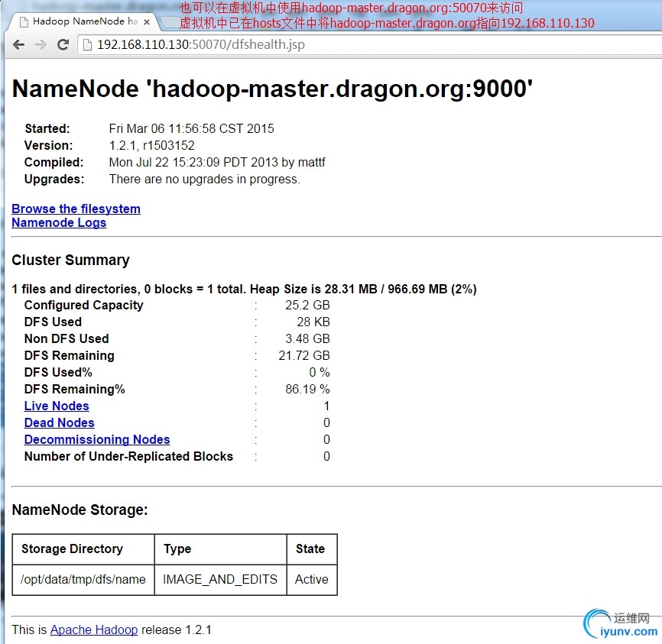Click the Compiled: label
The height and width of the screenshot is (644, 662).
(x=54, y=162)
